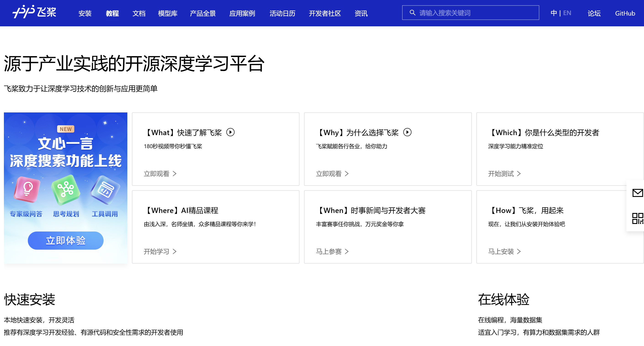Click the green 思考规划 icon

(x=66, y=190)
